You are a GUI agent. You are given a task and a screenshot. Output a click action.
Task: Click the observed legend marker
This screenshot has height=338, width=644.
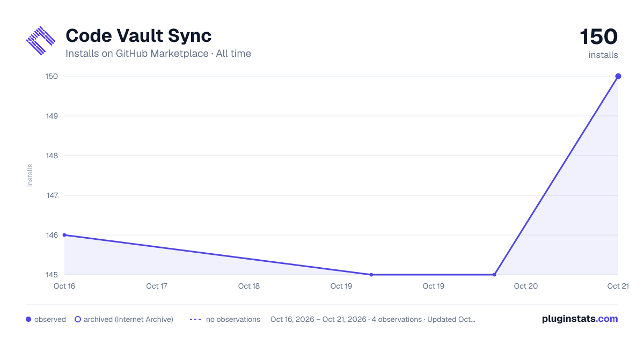(28, 319)
